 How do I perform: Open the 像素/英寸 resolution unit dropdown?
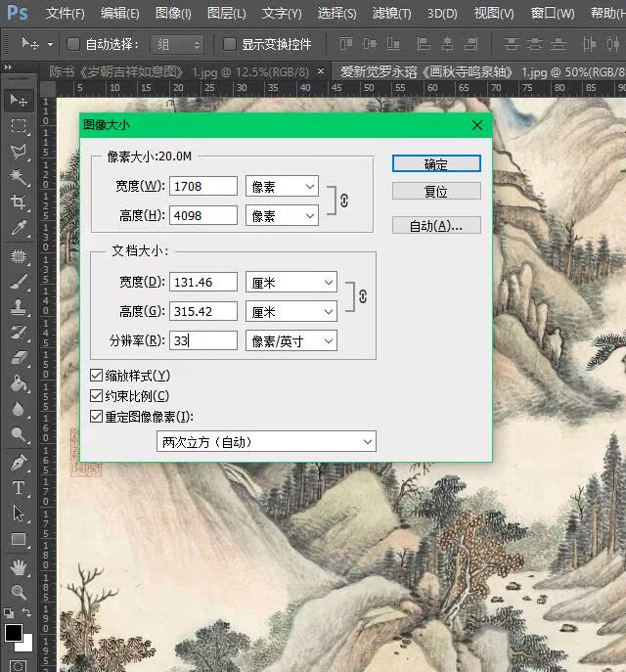click(x=291, y=341)
